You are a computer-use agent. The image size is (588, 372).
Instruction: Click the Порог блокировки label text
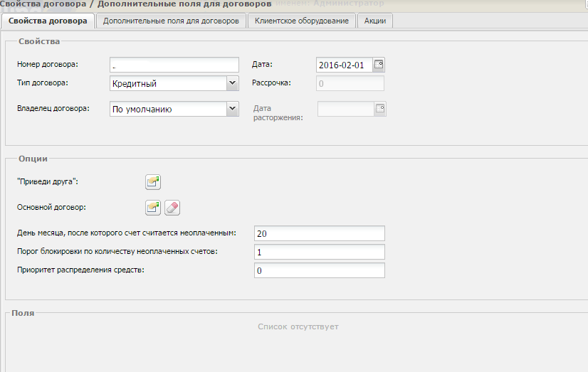[x=117, y=251]
